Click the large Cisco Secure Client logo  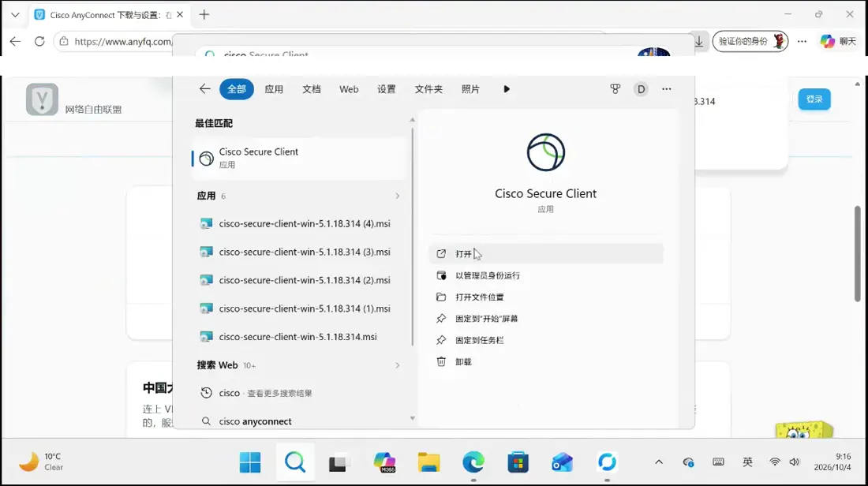tap(546, 152)
